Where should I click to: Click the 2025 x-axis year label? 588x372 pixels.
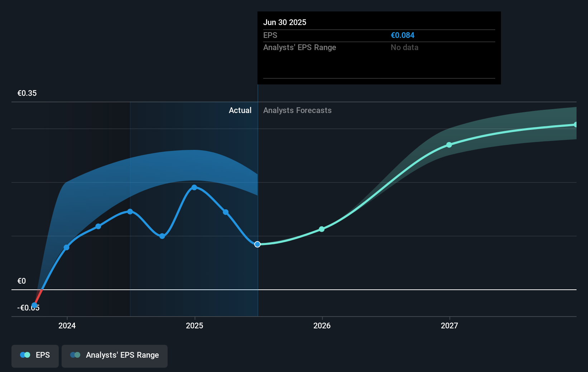tap(194, 325)
